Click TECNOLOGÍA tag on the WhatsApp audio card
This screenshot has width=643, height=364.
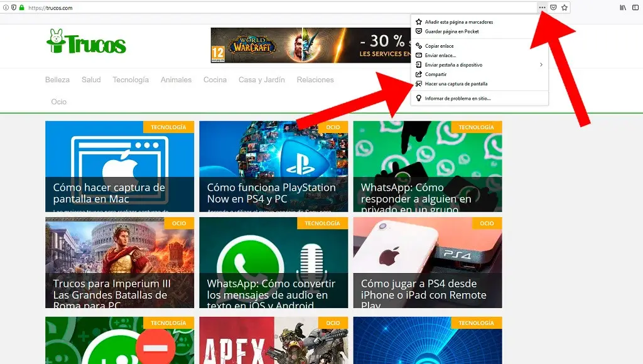[322, 223]
